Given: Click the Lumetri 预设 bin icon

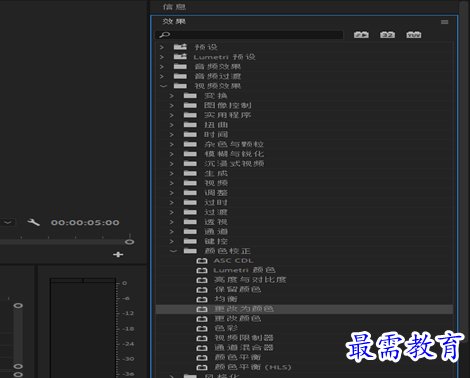Looking at the screenshot, I should (180, 57).
